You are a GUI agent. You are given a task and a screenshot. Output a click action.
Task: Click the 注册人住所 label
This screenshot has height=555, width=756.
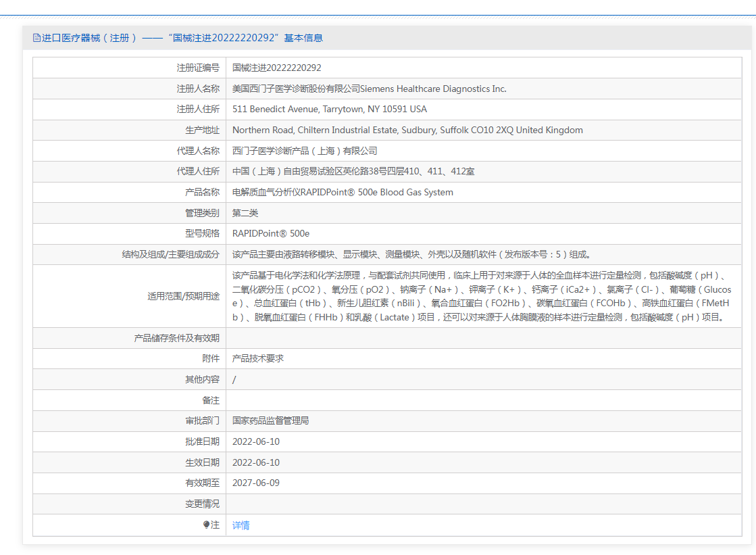pyautogui.click(x=198, y=110)
